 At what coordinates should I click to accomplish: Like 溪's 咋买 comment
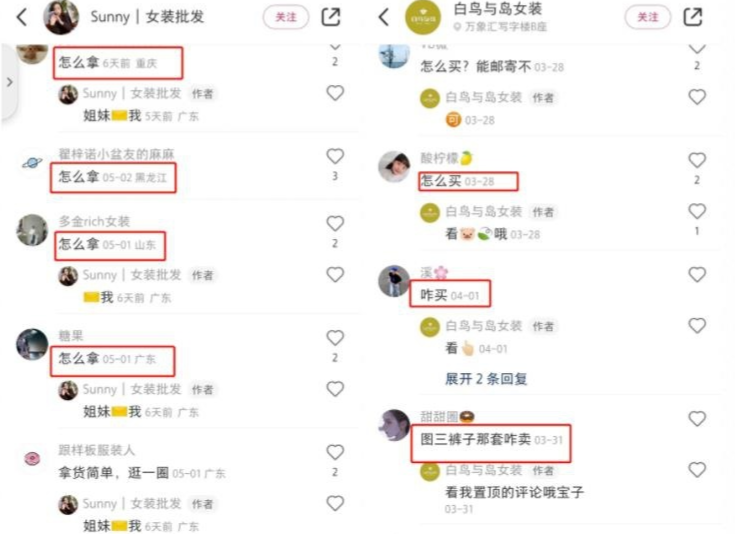(697, 275)
